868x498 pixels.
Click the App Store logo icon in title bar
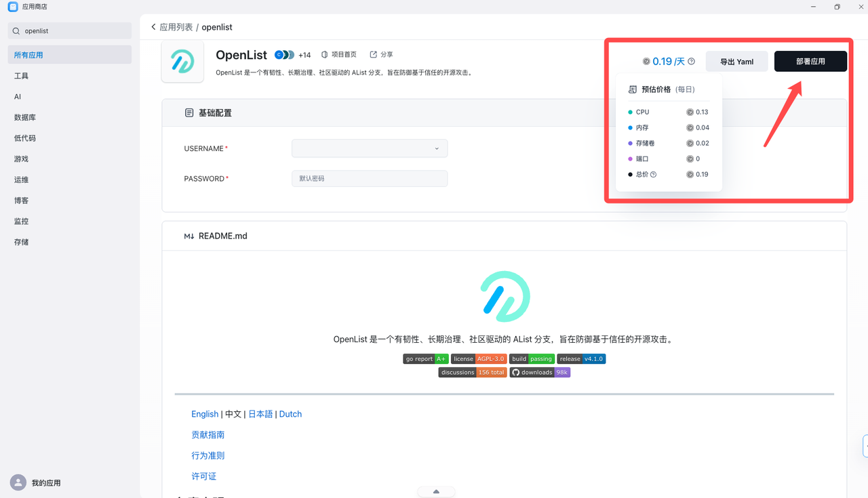click(x=13, y=7)
